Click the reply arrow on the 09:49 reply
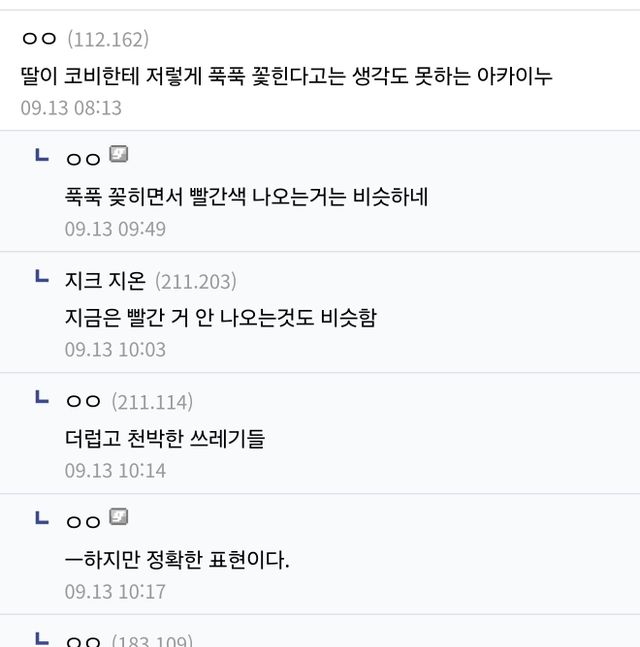 [41, 155]
